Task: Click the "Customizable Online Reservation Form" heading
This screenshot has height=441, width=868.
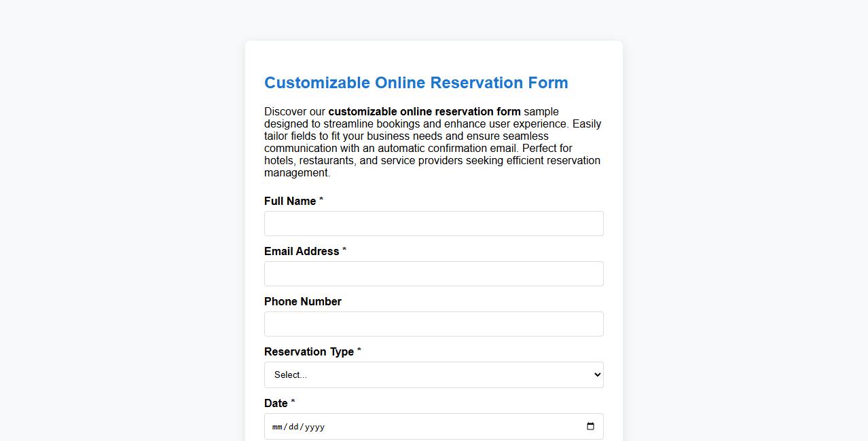Action: point(416,83)
